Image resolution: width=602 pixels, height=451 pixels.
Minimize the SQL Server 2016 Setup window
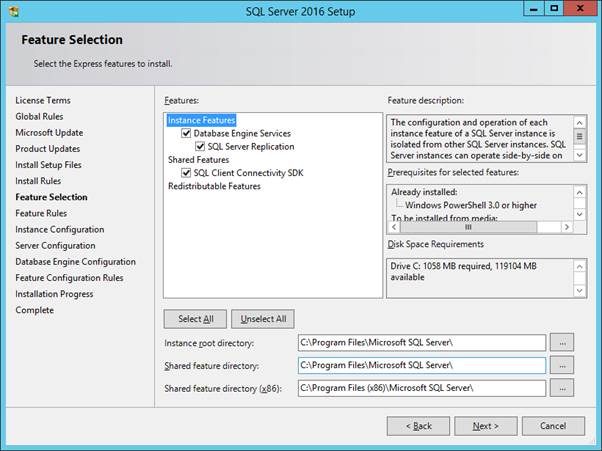[534, 9]
